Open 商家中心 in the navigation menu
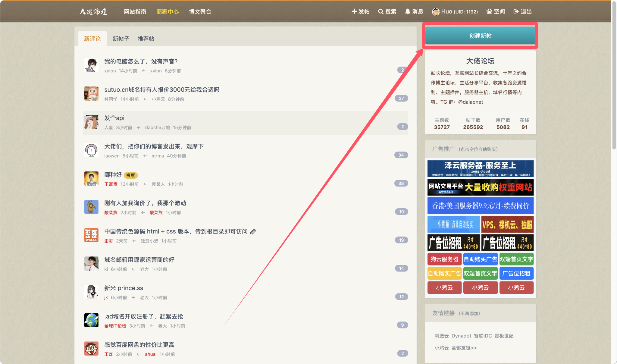This screenshot has height=364, width=617. point(168,11)
